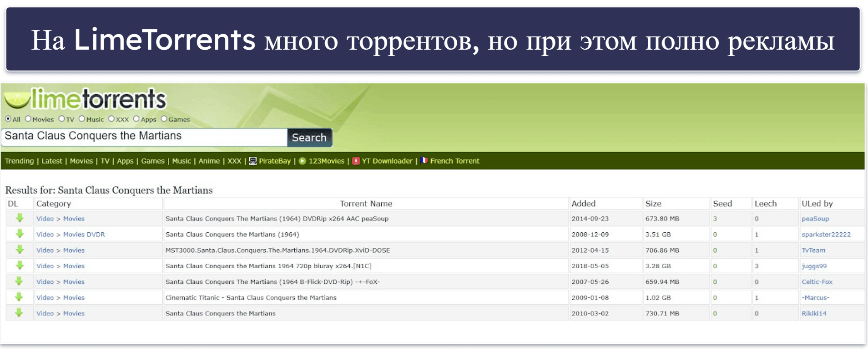Click Video category link in peaSoup row

(45, 219)
